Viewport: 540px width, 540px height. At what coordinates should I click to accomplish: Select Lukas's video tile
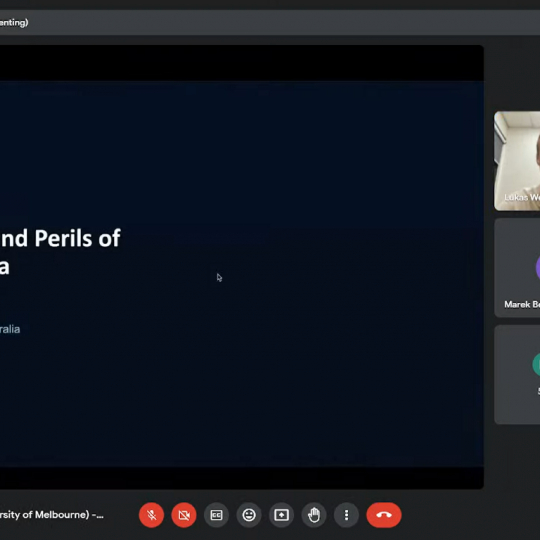pos(517,160)
